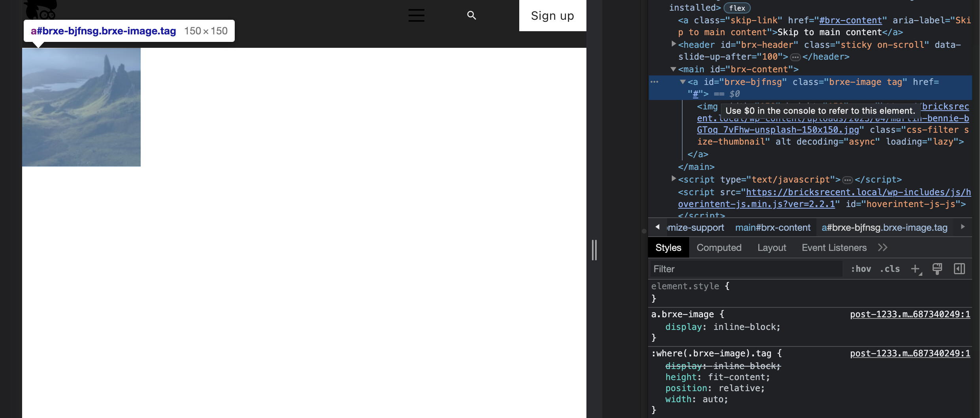
Task: Open the hamburger menu in the site header
Action: pos(416,15)
